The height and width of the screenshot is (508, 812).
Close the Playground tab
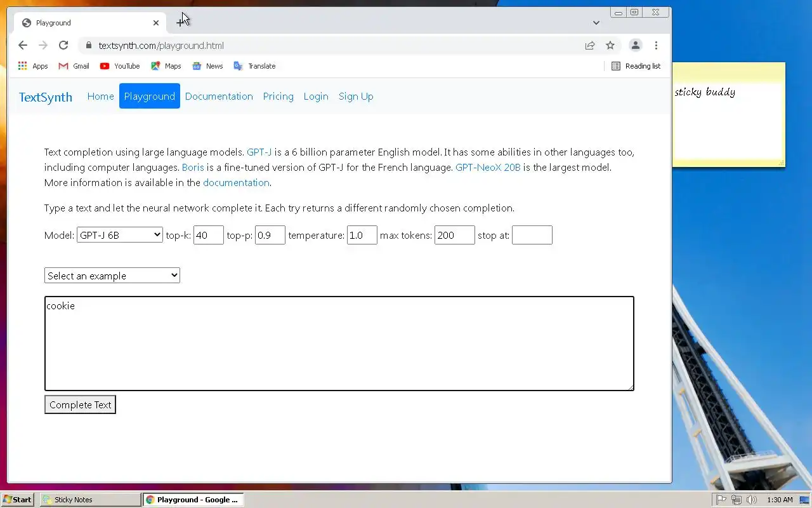[x=156, y=23]
